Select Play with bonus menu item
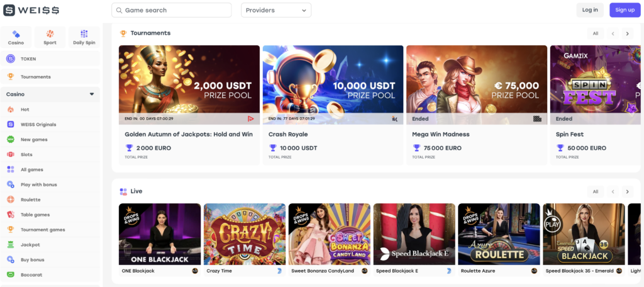This screenshot has width=644, height=287. point(50,184)
